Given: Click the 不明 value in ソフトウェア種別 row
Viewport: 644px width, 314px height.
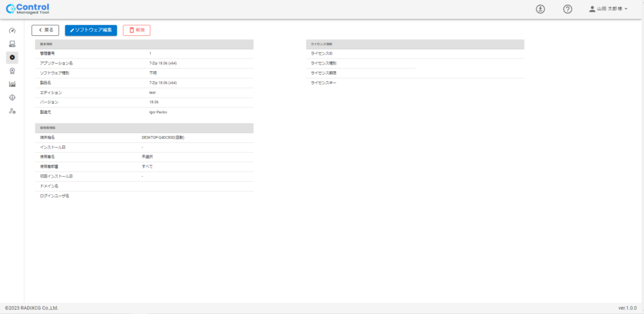Looking at the screenshot, I should [x=153, y=73].
